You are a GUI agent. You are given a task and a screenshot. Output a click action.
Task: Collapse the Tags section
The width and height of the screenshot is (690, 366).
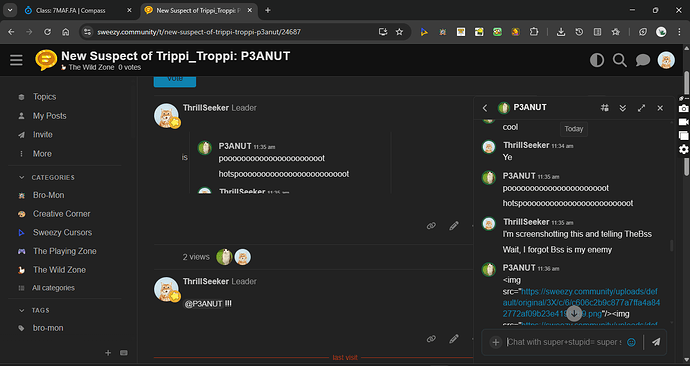(34, 310)
